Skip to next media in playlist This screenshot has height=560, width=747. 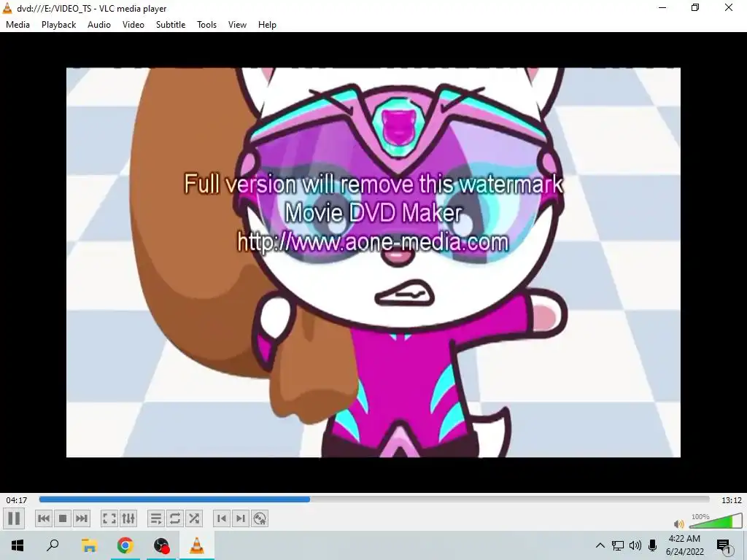pyautogui.click(x=82, y=518)
